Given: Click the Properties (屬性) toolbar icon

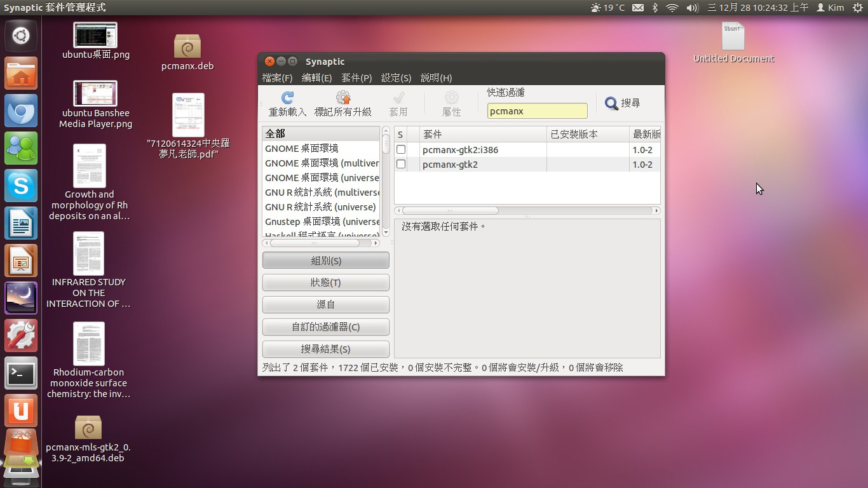Looking at the screenshot, I should pyautogui.click(x=452, y=98).
